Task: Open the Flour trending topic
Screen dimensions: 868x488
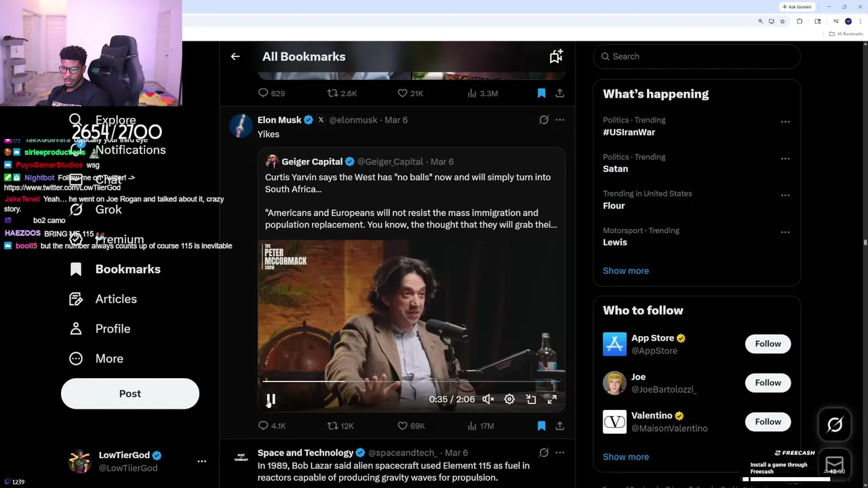Action: pyautogui.click(x=614, y=205)
